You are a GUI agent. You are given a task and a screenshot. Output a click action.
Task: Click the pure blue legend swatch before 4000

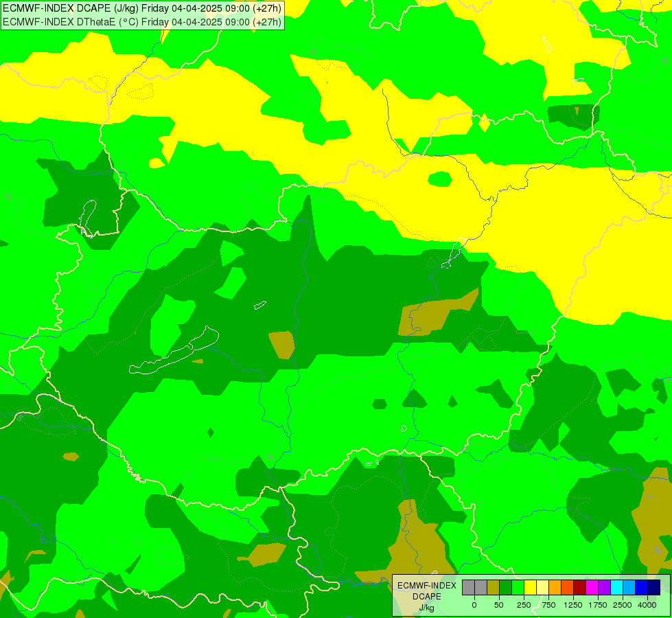click(641, 588)
